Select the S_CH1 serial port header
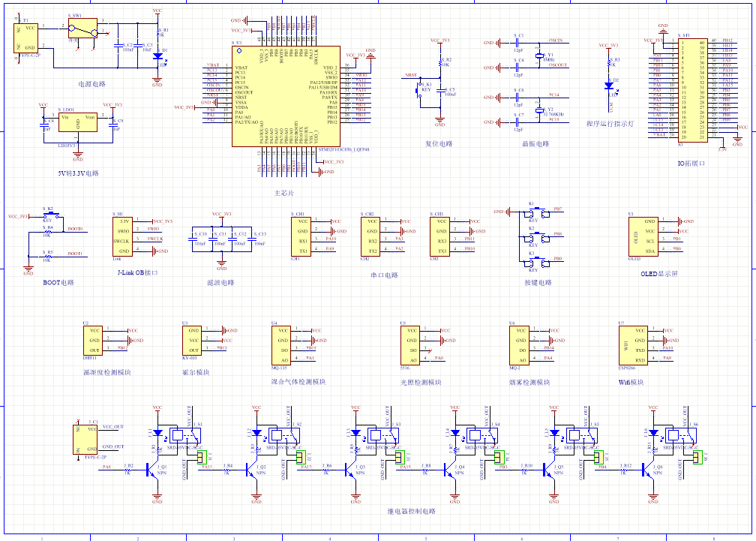 tap(301, 236)
